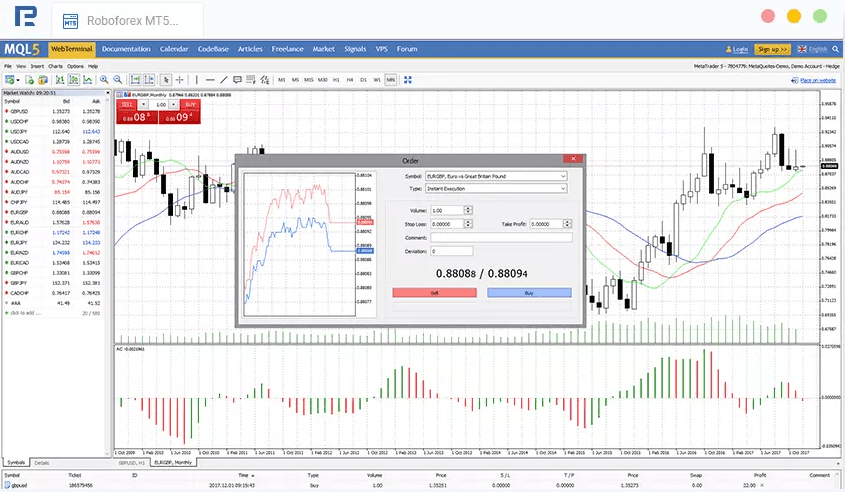
Task: Click the Take Profit stepper arrows
Action: coord(567,224)
